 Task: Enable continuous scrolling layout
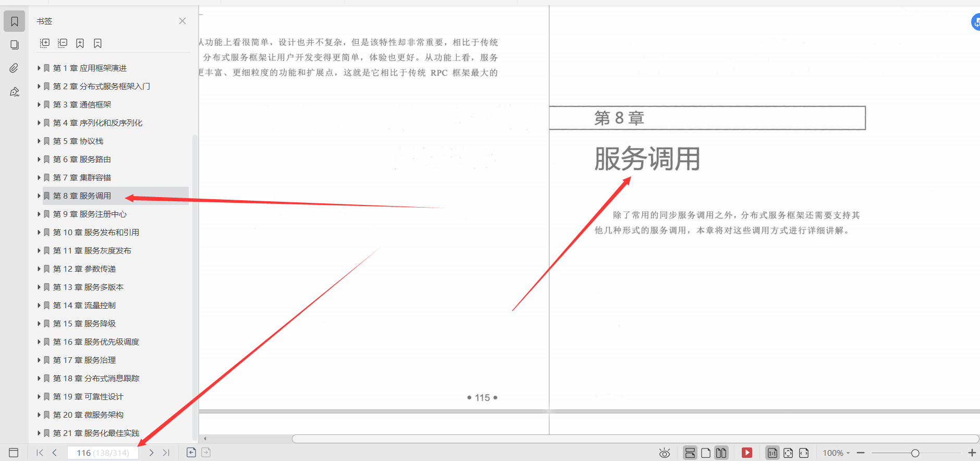click(x=690, y=453)
